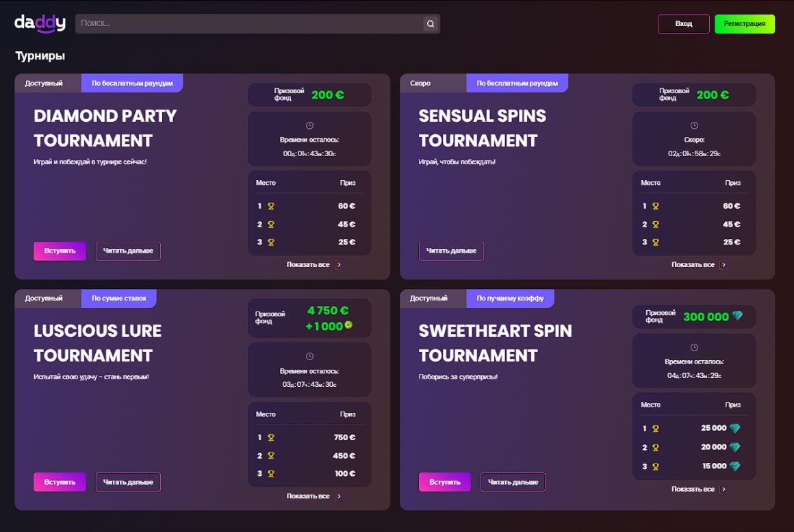The image size is (794, 532).
Task: Select the trophy icon for Diamond Party first place
Action: coord(272,205)
